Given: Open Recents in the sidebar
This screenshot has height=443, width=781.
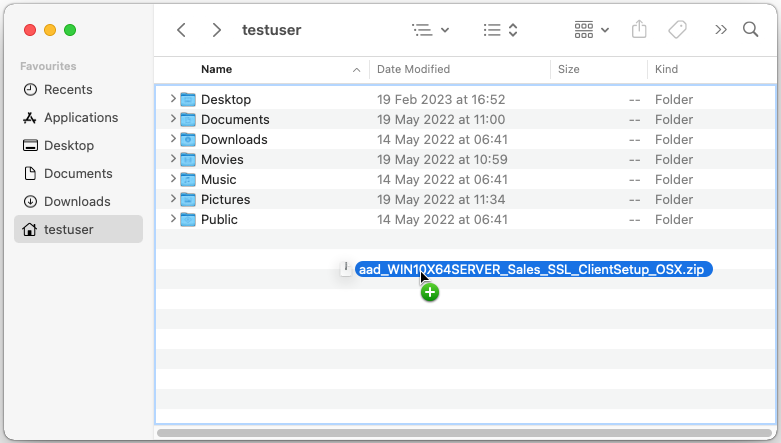Looking at the screenshot, I should click(68, 89).
